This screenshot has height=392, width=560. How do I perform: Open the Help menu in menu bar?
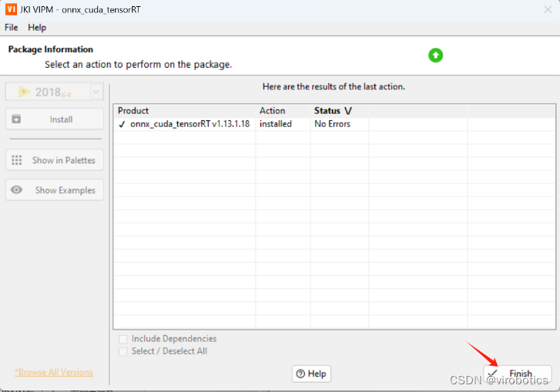coord(37,28)
